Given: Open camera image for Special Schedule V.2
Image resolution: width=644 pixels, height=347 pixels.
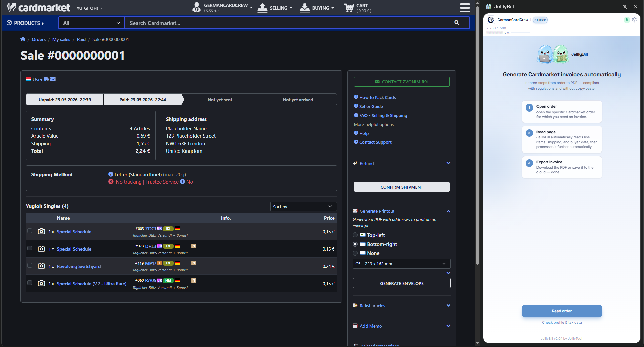Looking at the screenshot, I should (x=41, y=283).
